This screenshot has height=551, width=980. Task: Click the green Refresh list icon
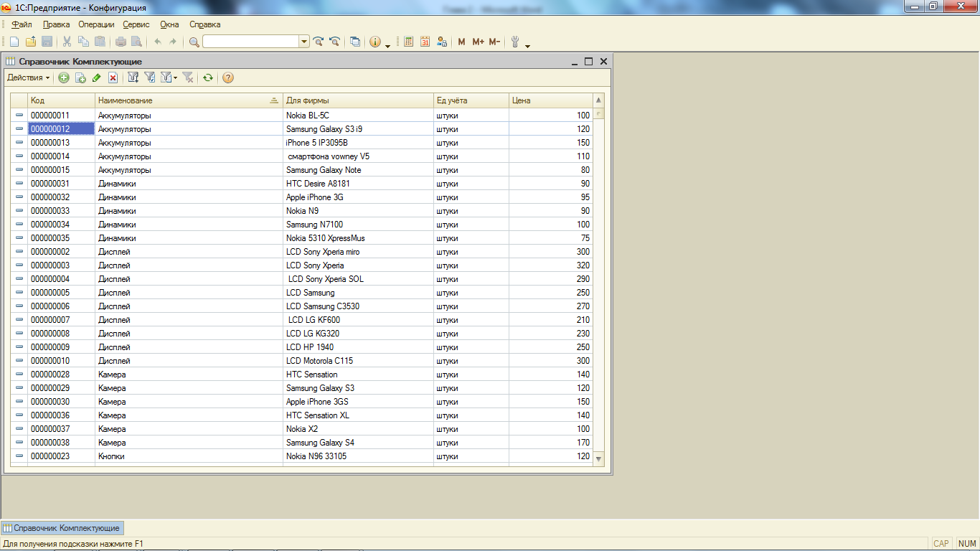pos(208,77)
